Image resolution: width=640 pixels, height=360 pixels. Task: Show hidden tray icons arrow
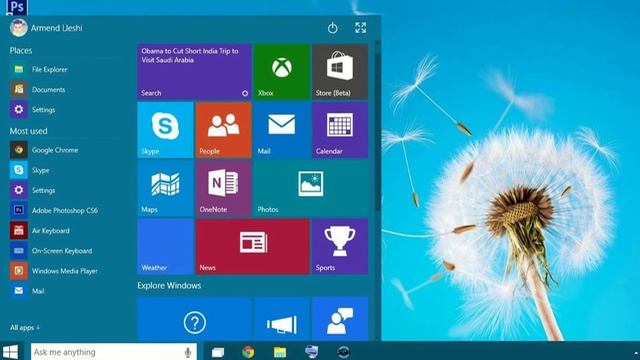tap(636, 353)
